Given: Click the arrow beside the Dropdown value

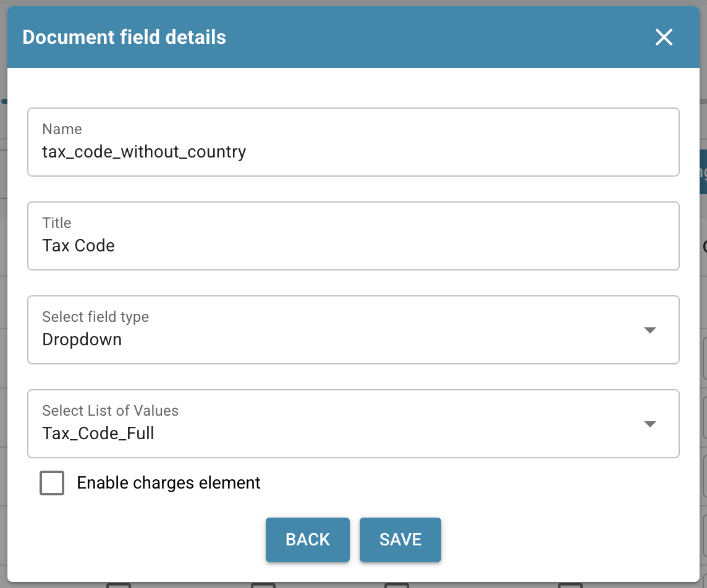Looking at the screenshot, I should point(650,330).
